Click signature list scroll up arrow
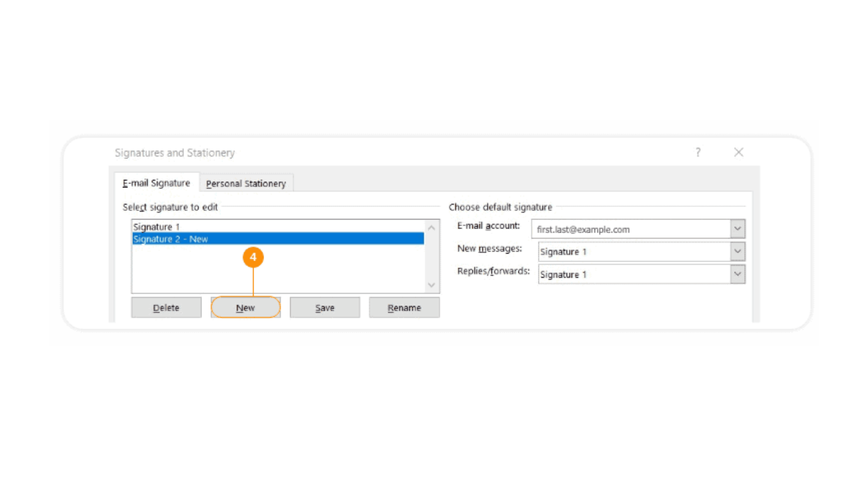868x488 pixels. point(431,228)
